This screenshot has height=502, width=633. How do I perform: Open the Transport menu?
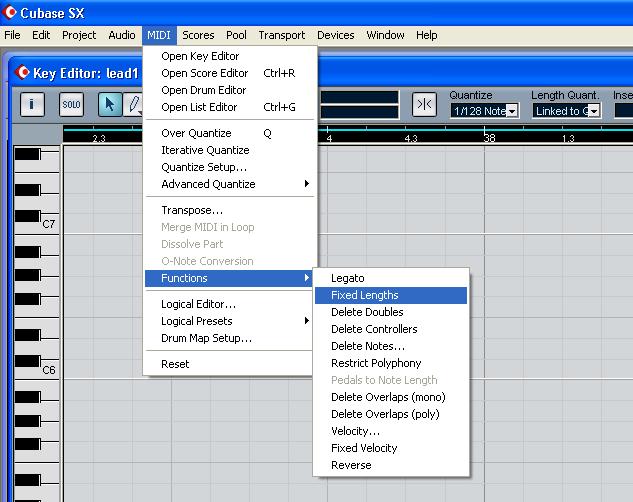pyautogui.click(x=282, y=35)
